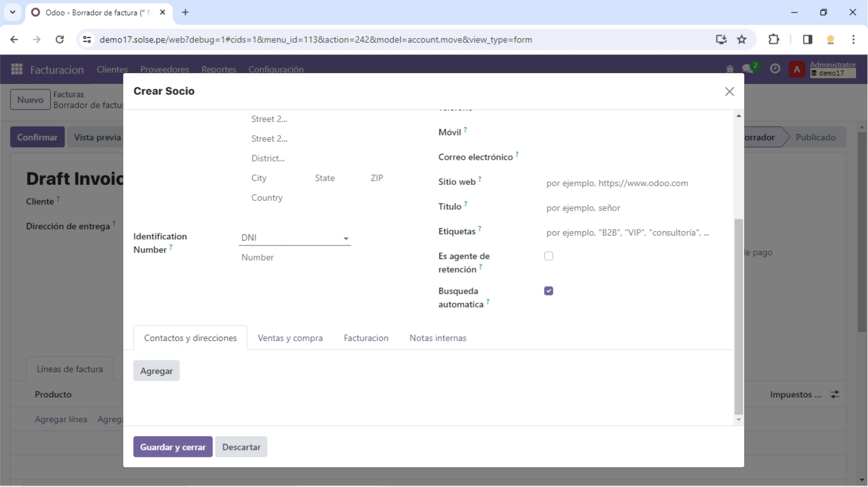Switch to the Ventas y compra tab
The height and width of the screenshot is (487, 868).
pos(290,338)
